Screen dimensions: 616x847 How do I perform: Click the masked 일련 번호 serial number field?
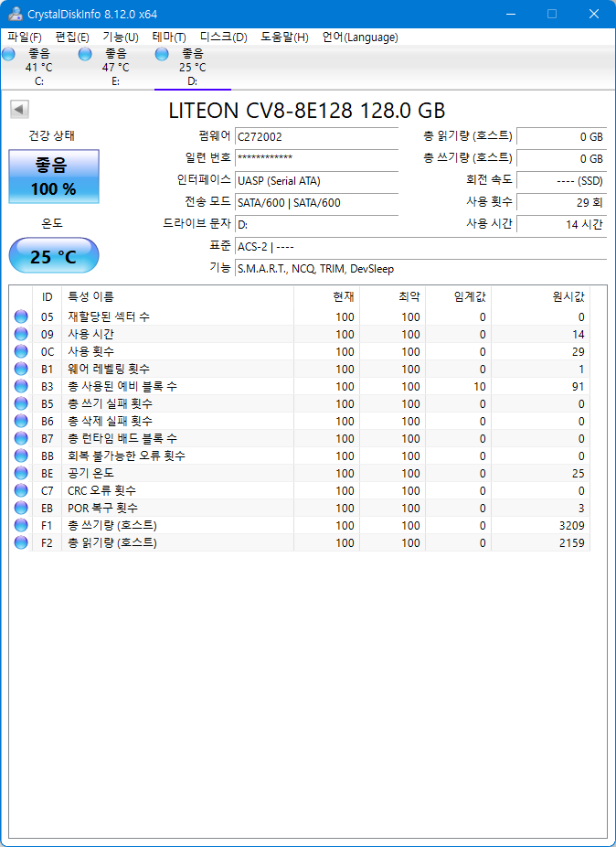pyautogui.click(x=317, y=157)
